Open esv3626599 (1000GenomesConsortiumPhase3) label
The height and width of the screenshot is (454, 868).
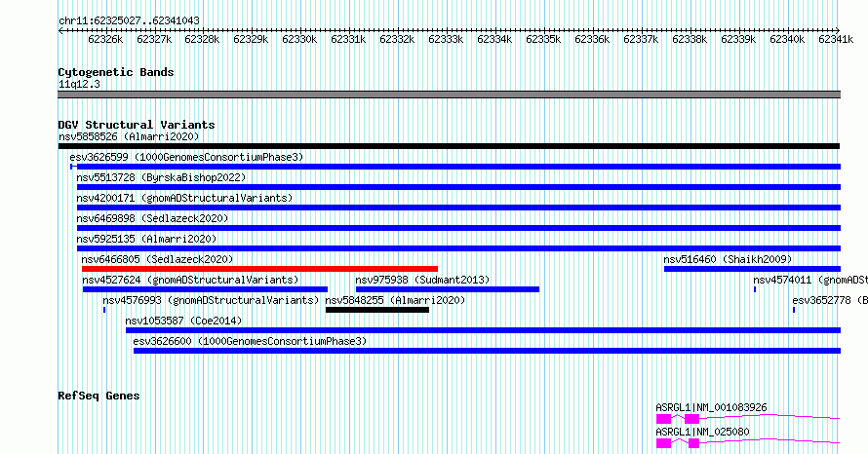pyautogui.click(x=186, y=157)
